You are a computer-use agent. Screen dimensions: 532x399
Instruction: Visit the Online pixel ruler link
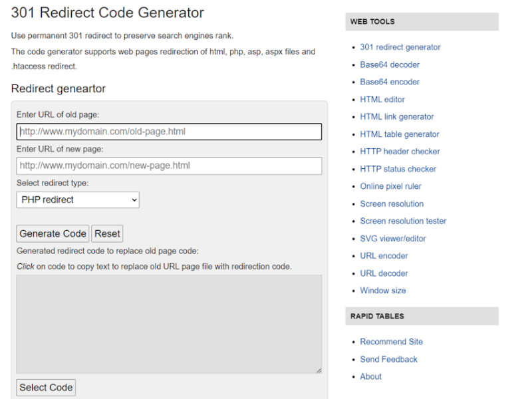[x=390, y=186]
